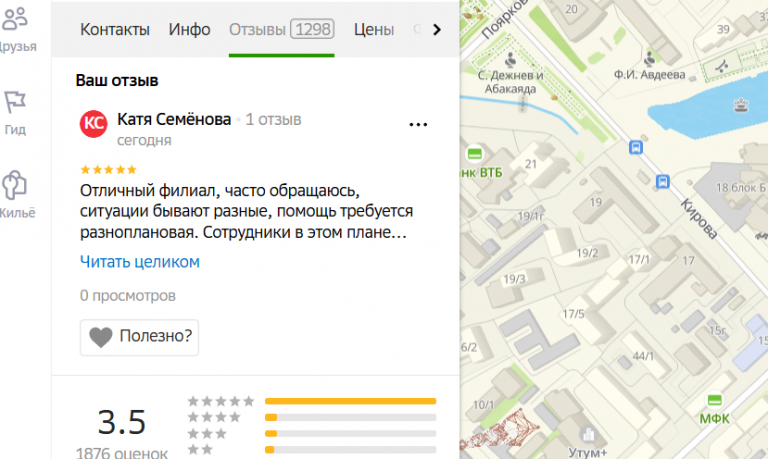Click the 'Ваш отзыв' heading
The image size is (768, 459).
tap(117, 80)
